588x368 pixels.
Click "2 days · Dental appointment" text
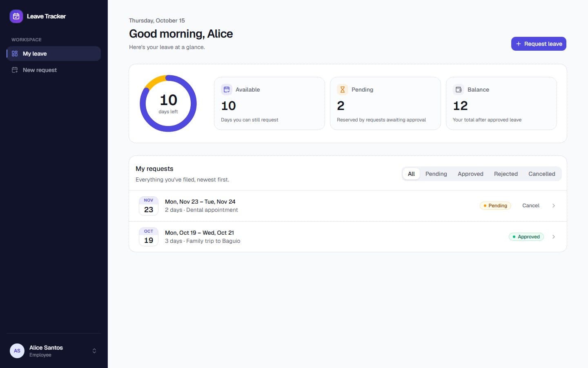(x=201, y=210)
